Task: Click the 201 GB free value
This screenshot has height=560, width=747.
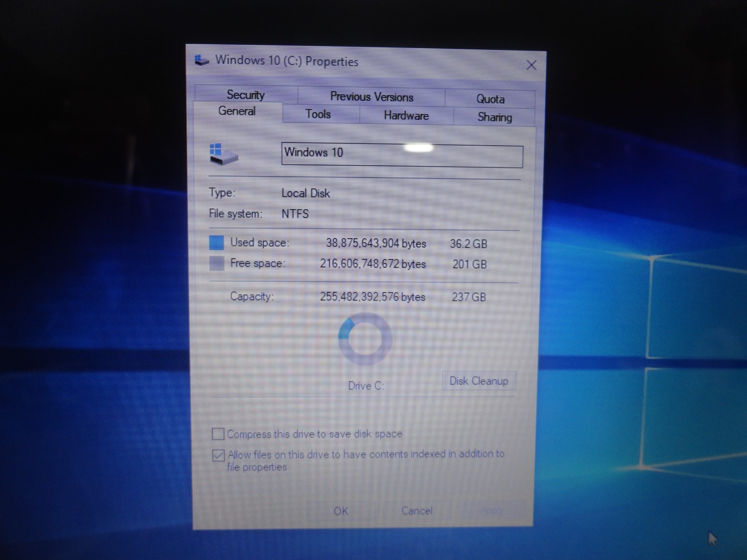Action: pyautogui.click(x=470, y=264)
